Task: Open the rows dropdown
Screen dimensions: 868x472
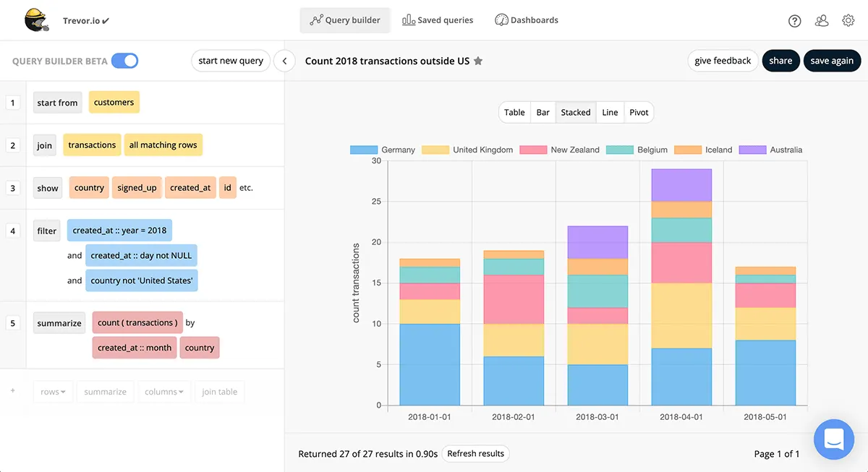Action: [53, 392]
